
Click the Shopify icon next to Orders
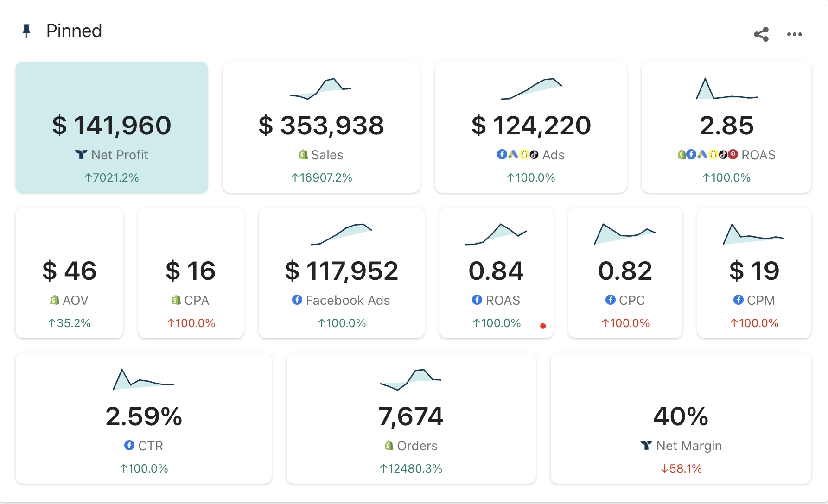pos(389,446)
